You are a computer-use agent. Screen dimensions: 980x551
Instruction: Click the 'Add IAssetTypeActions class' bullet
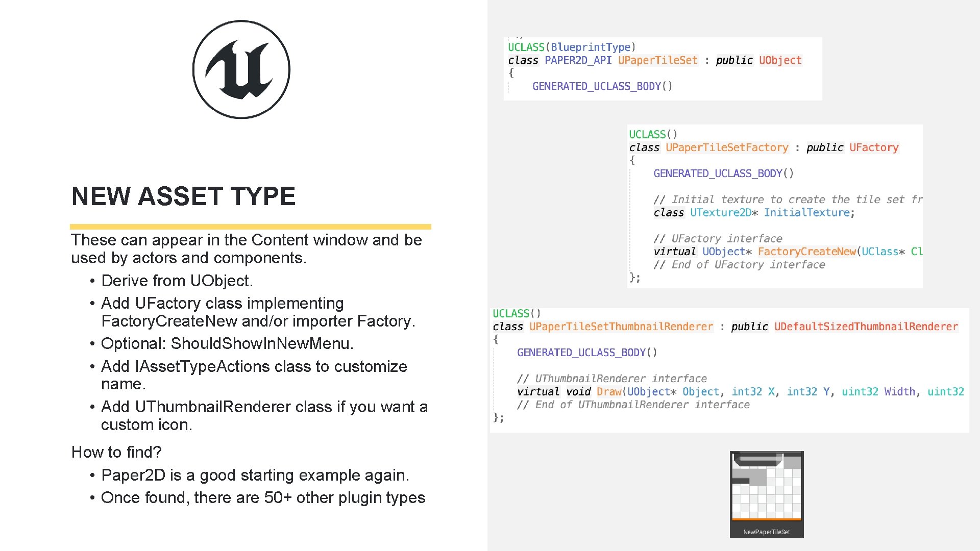254,366
